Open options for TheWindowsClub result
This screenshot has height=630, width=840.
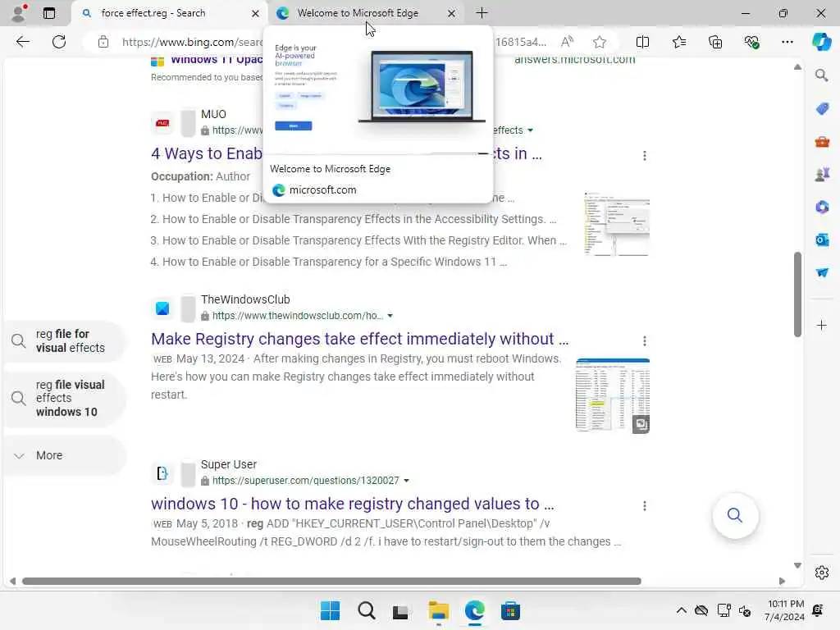click(x=645, y=340)
